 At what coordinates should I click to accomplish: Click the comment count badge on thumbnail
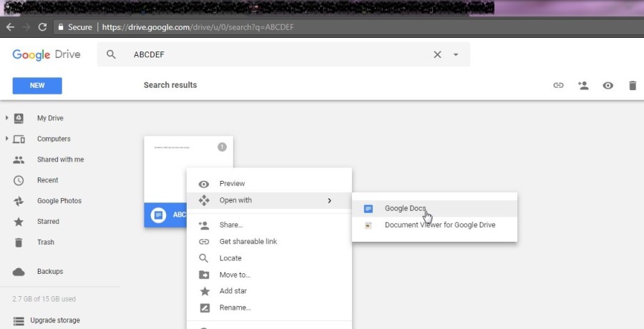click(222, 147)
